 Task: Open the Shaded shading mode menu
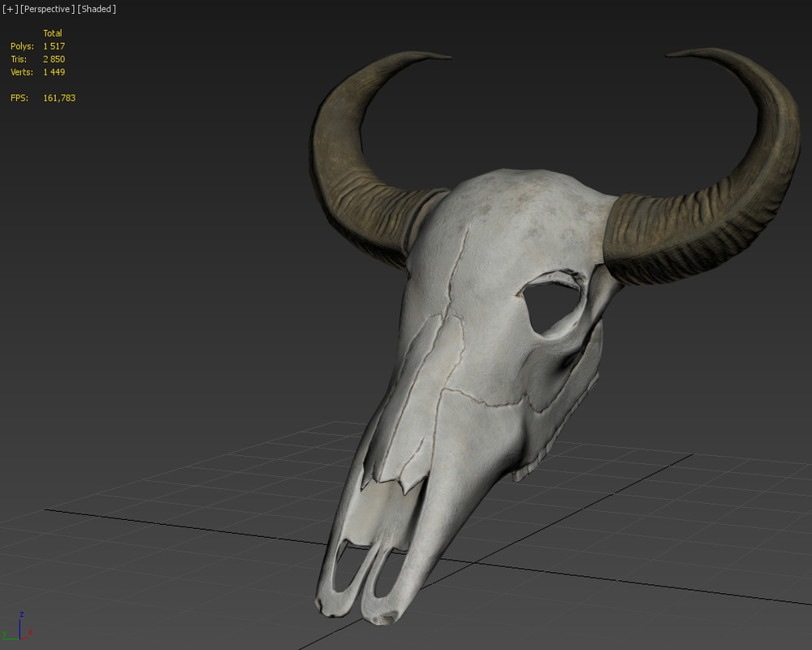[x=96, y=9]
